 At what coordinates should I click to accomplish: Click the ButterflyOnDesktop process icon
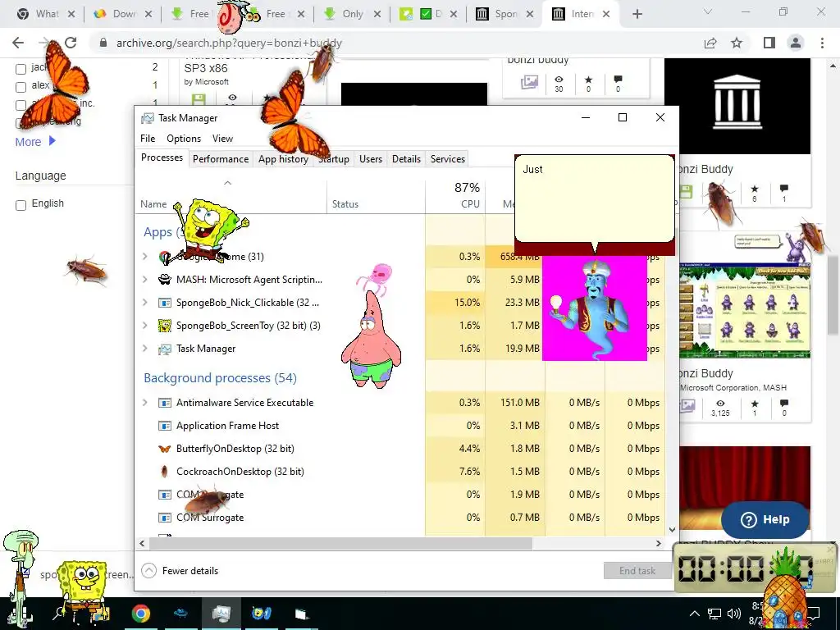pos(164,449)
